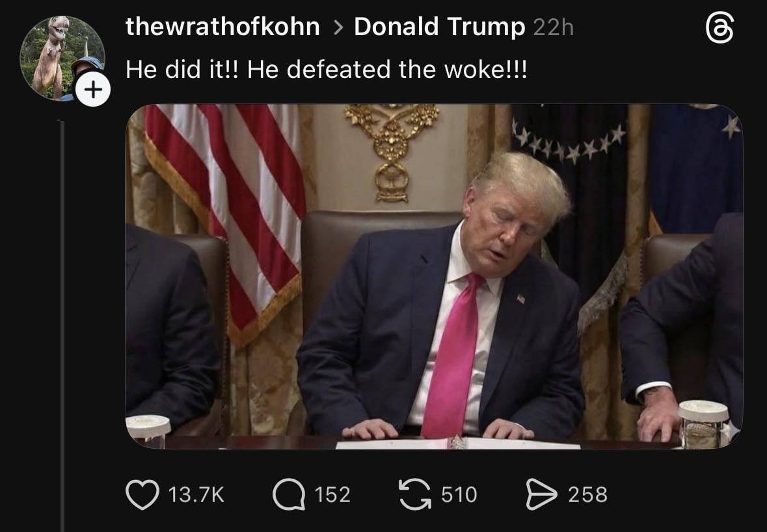This screenshot has height=532, width=767.
Task: Follow the author with the plus badge
Action: (93, 90)
